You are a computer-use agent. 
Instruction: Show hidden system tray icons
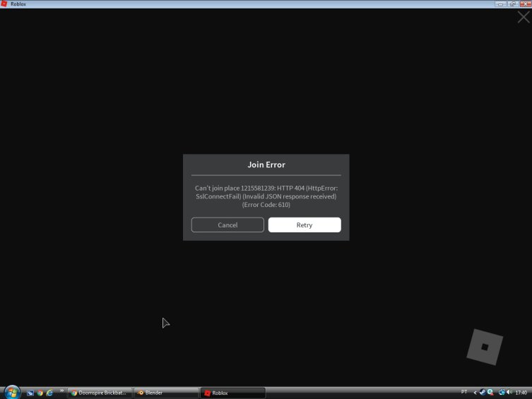tap(475, 393)
